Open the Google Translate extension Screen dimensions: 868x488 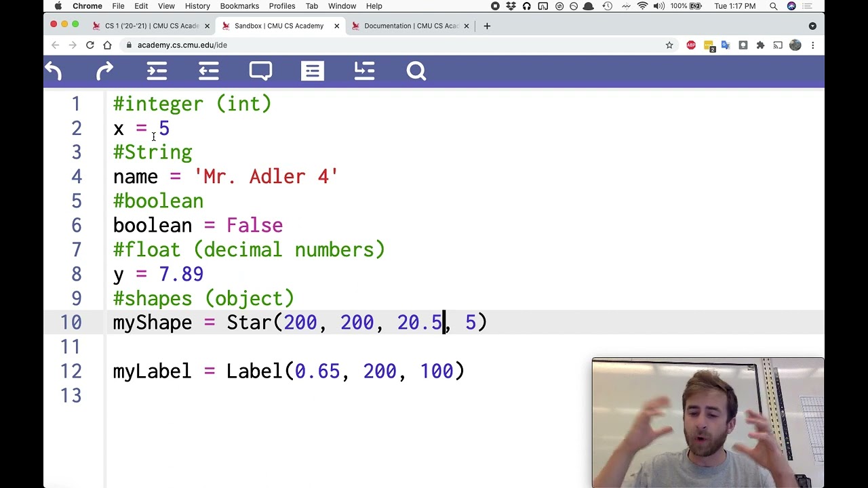(x=726, y=45)
